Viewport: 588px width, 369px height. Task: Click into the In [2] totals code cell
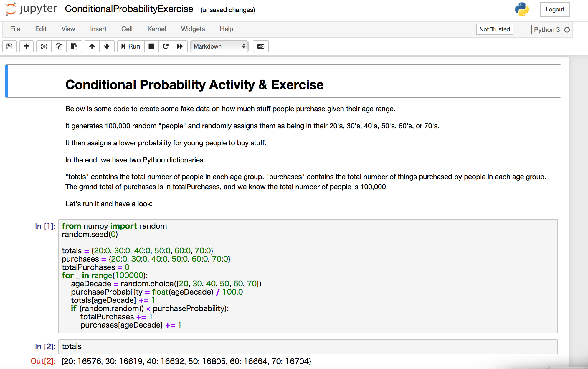tap(308, 347)
